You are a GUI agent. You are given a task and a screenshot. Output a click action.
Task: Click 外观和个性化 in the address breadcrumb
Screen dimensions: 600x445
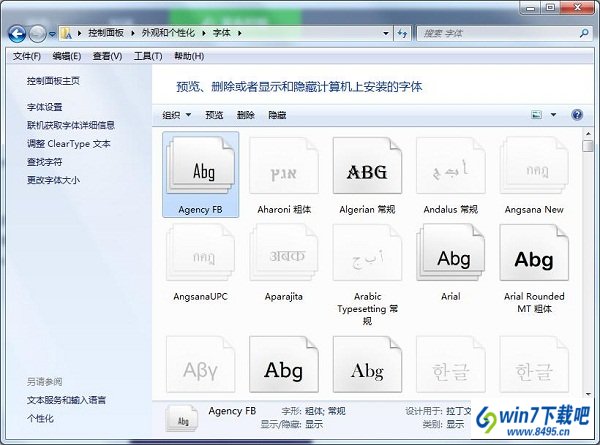(x=168, y=33)
